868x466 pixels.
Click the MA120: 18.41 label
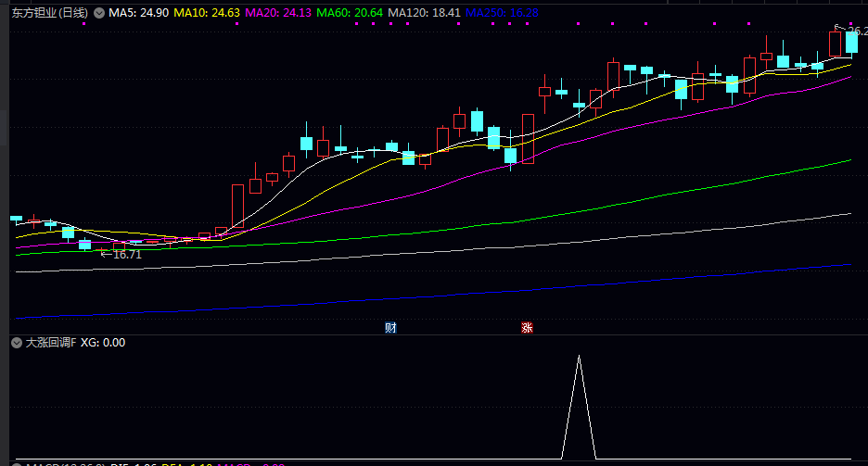[x=424, y=13]
